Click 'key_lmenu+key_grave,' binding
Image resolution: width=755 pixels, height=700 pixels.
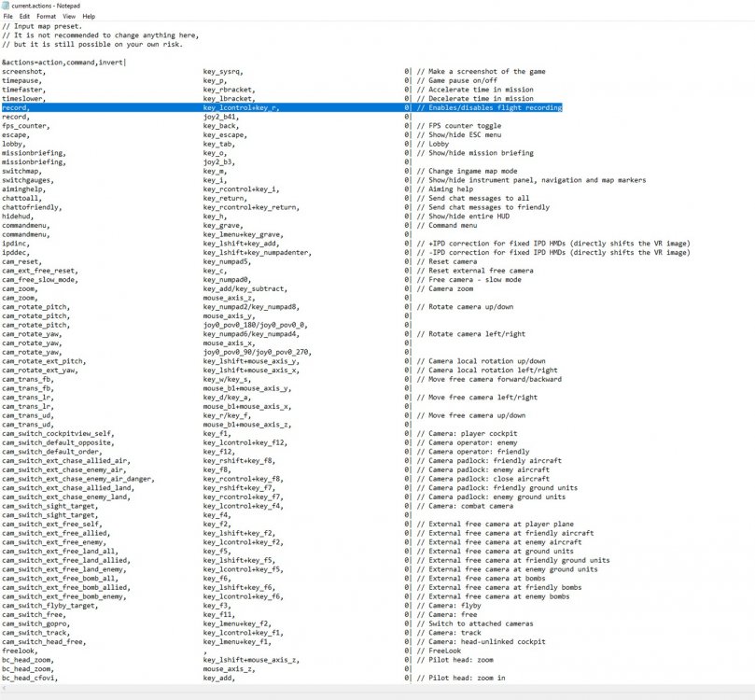tap(244, 234)
